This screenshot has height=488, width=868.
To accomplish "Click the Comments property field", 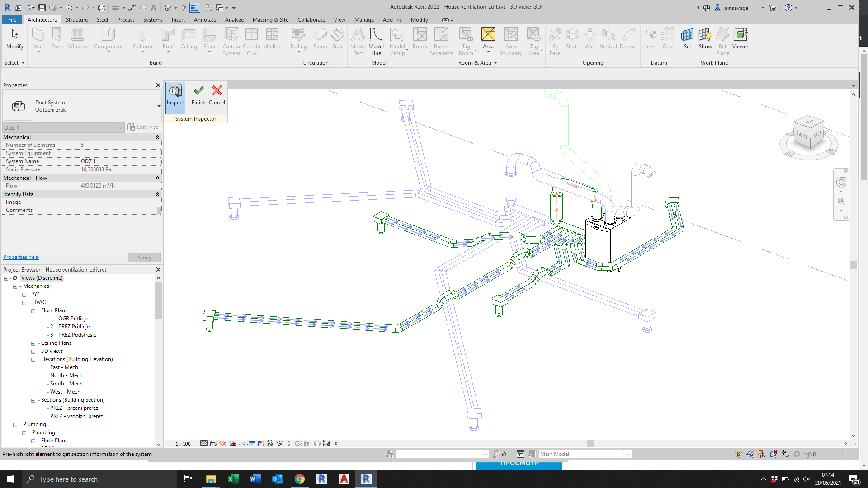I will (x=118, y=210).
